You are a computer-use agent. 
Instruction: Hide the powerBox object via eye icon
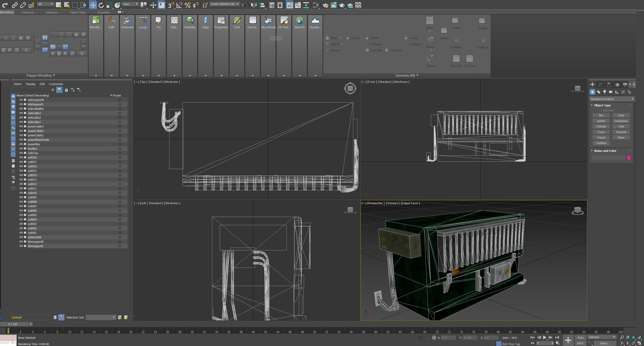pos(21,144)
